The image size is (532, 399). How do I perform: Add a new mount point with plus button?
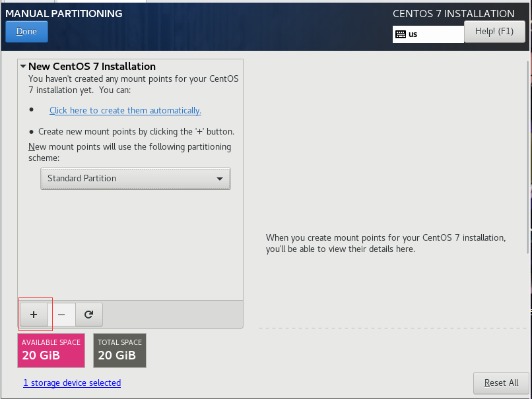click(x=34, y=315)
